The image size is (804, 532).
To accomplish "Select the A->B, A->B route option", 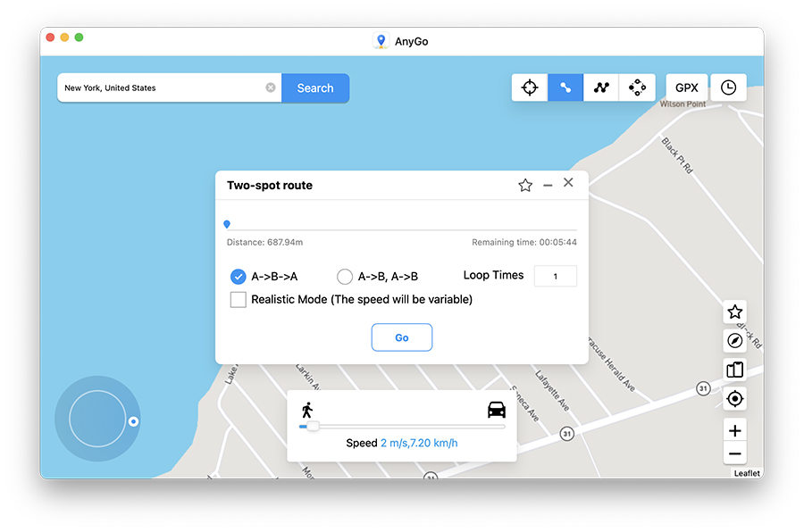I will coord(345,277).
